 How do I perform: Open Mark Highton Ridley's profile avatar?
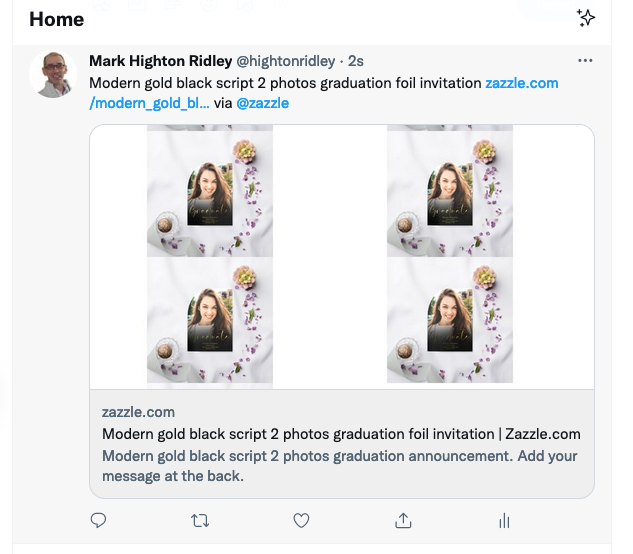tap(53, 74)
